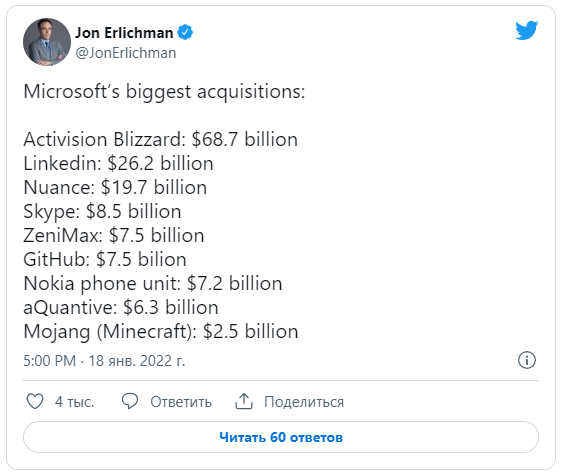
Task: Click the reply speech bubble icon
Action: [130, 401]
